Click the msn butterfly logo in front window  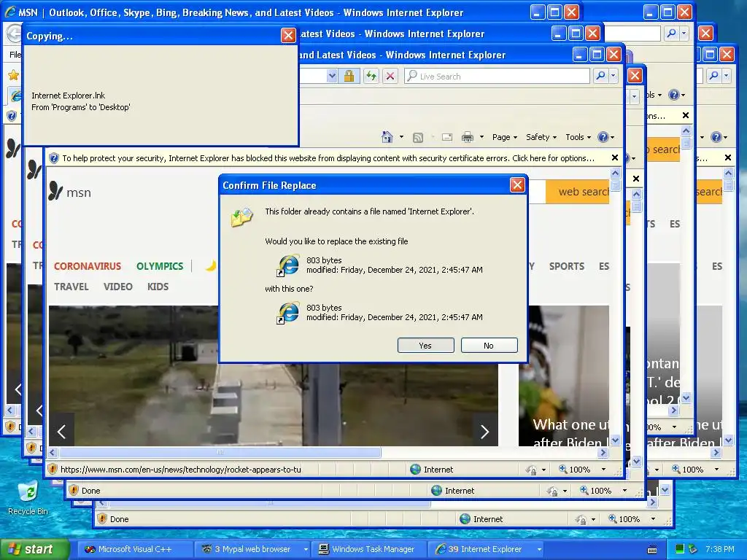coord(55,192)
